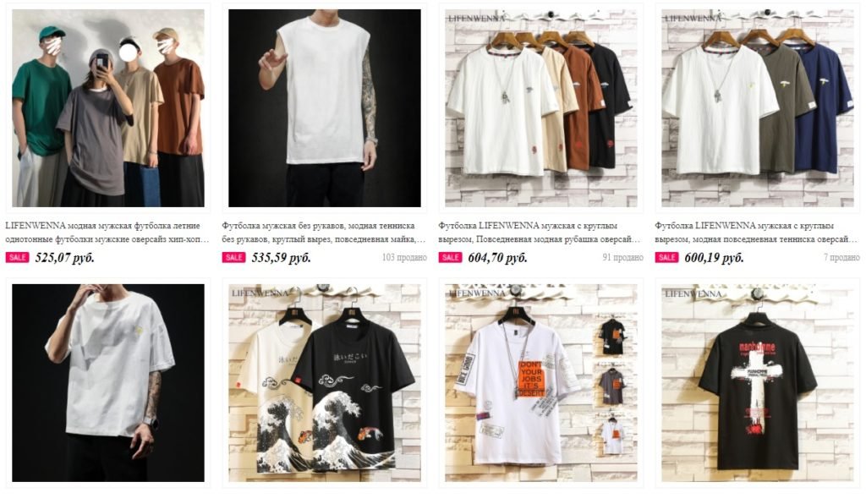Open the LIFENWENNA title link priced 600,19 руб.
The image size is (866, 504).
point(756,233)
